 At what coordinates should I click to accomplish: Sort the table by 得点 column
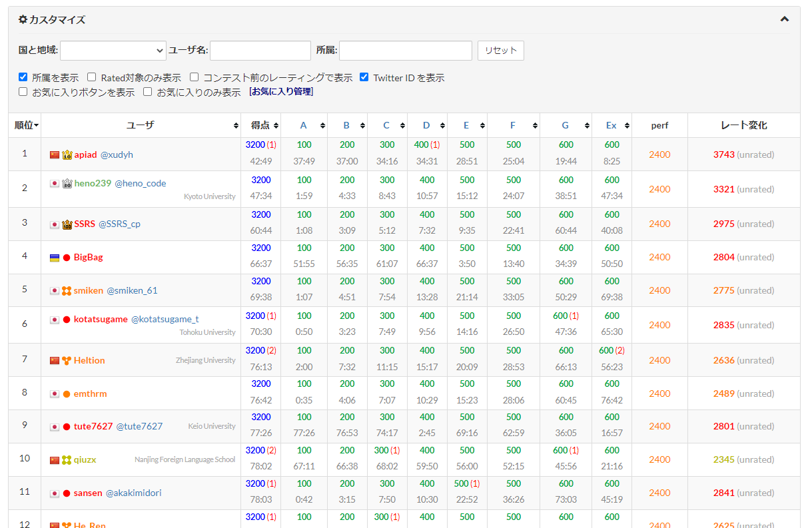260,125
